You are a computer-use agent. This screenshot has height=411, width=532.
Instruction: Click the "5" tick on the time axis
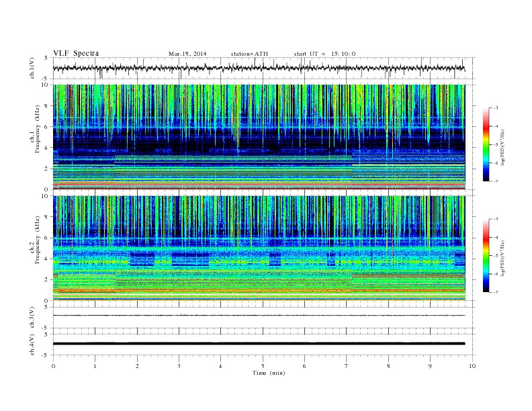[263, 366]
